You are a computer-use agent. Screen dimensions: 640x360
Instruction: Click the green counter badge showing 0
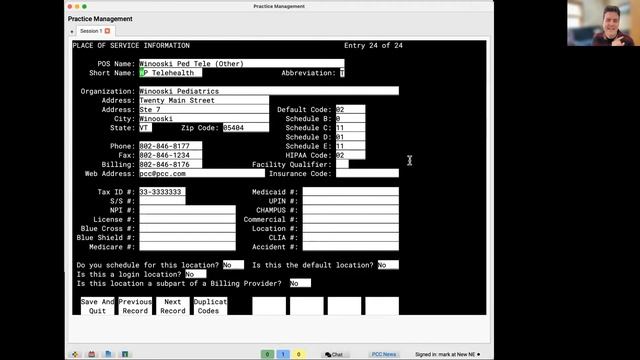267,354
